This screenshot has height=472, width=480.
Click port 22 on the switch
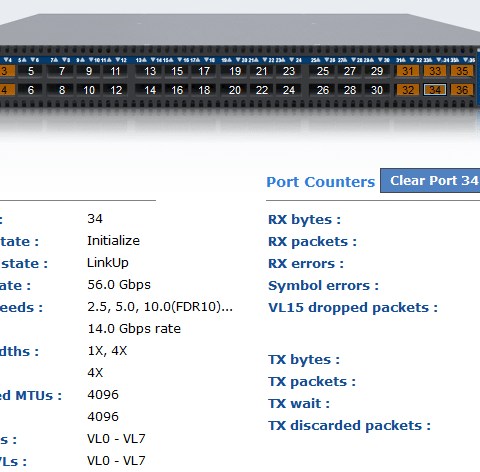coord(262,90)
